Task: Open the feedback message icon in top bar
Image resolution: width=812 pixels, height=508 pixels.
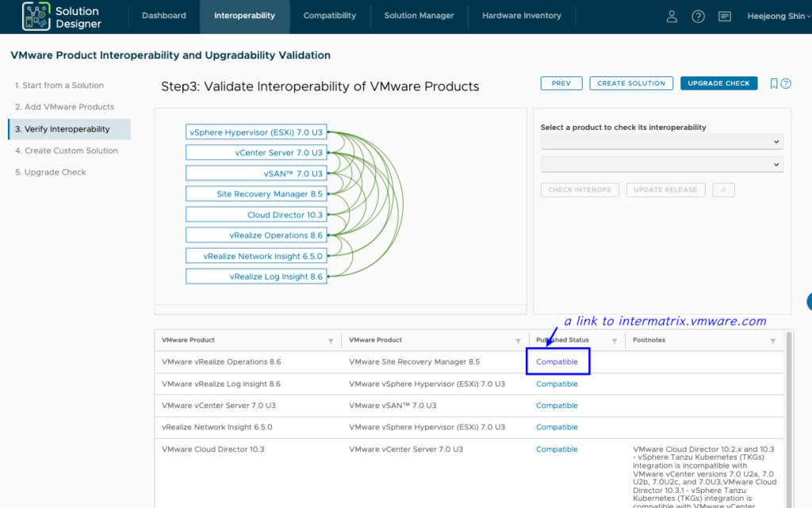Action: 724,16
